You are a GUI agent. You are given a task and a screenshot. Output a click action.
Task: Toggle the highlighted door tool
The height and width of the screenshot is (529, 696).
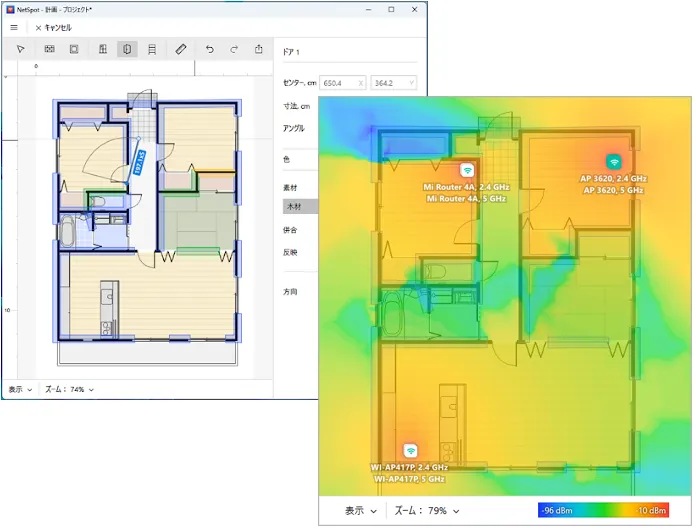point(127,49)
